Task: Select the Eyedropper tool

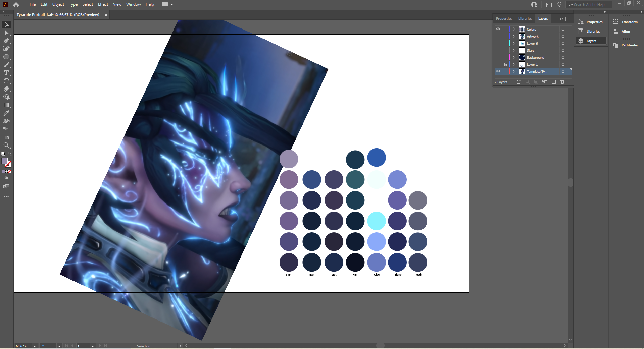Action: pyautogui.click(x=6, y=113)
